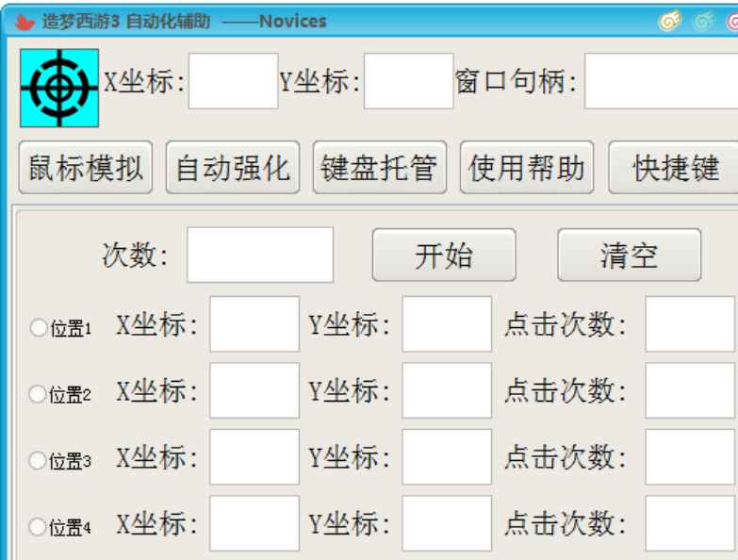This screenshot has height=560, width=738.
Task: Click the 位置3 Y坐标 input field
Action: tap(447, 458)
